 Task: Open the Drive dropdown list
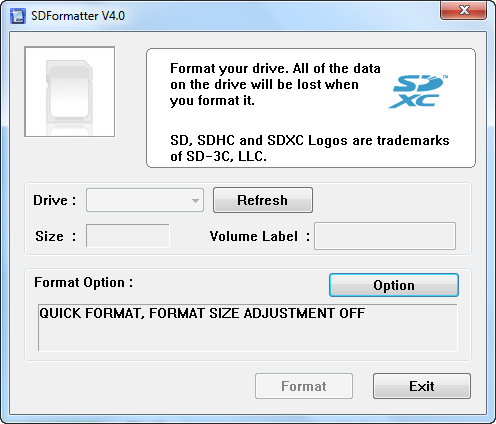pos(145,200)
